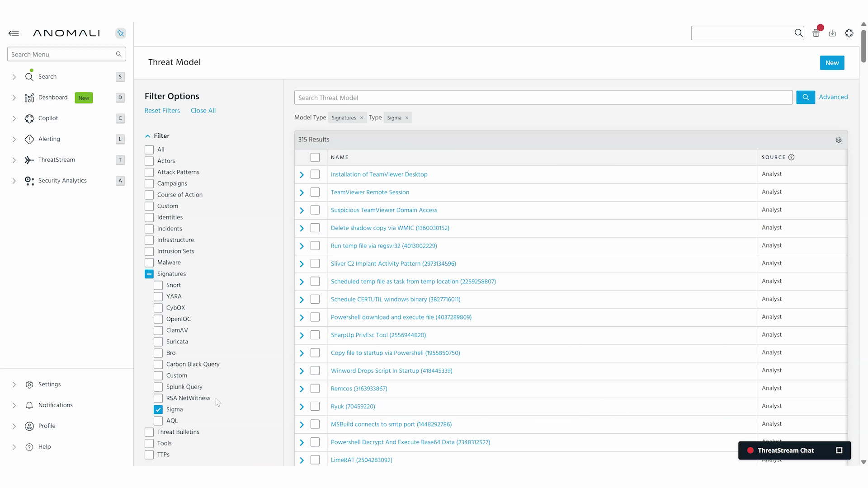The height and width of the screenshot is (488, 868).
Task: Collapse the Filter section chevron
Action: pos(147,136)
